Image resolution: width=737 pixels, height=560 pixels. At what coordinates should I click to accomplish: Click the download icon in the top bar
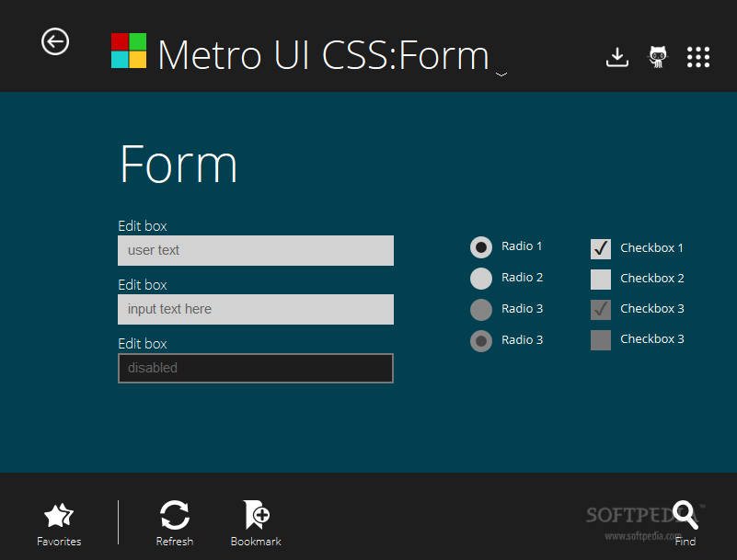click(616, 56)
